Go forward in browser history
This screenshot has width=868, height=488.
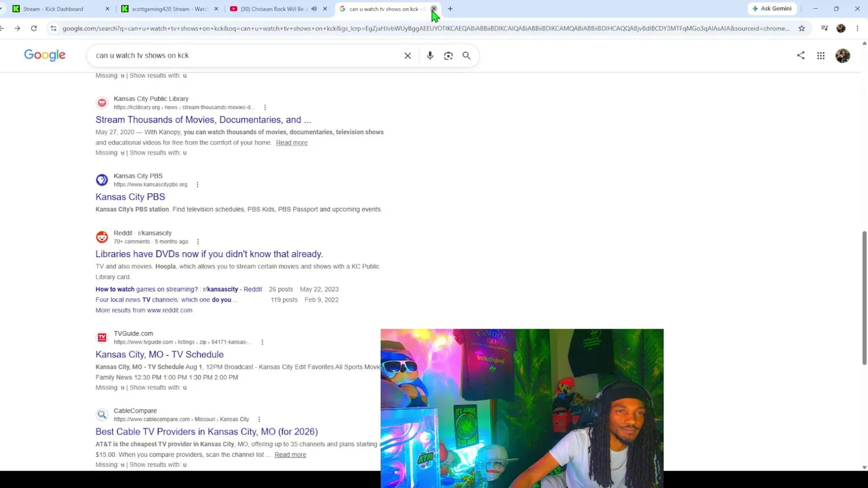[17, 28]
